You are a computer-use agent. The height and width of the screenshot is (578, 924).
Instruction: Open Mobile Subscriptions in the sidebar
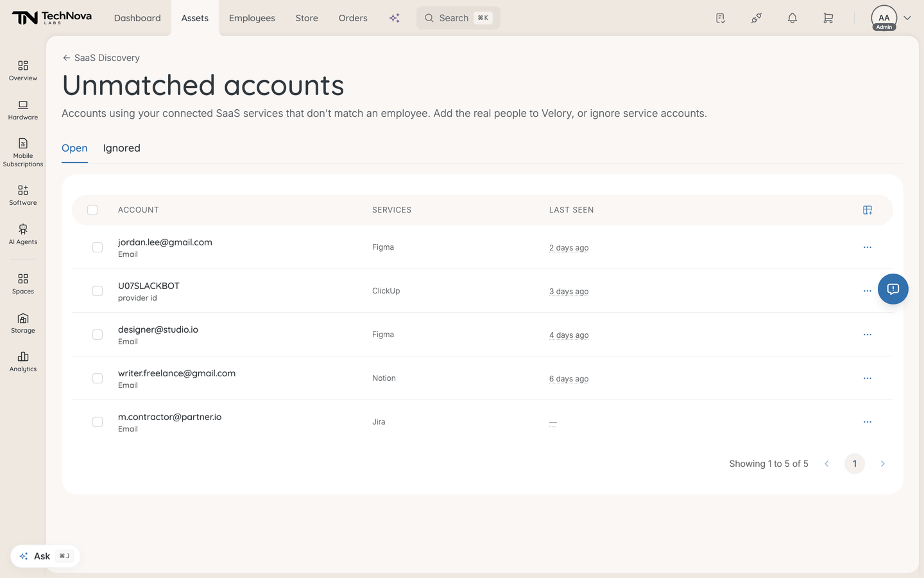coord(23,152)
